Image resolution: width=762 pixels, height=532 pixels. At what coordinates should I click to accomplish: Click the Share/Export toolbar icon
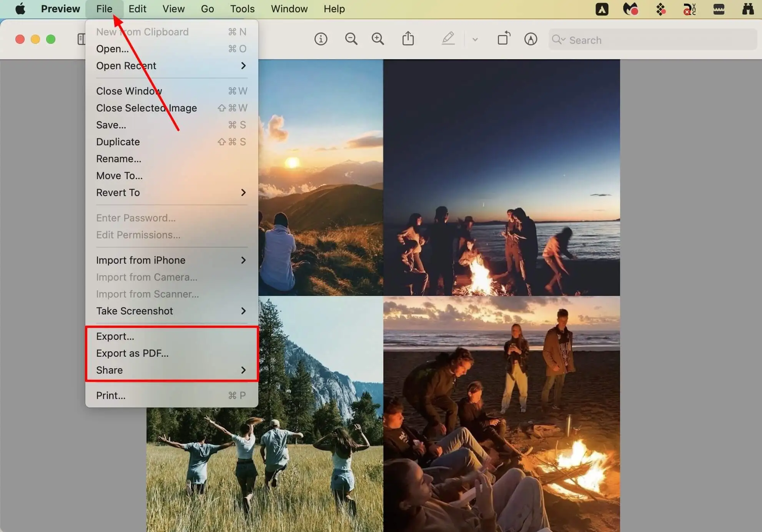coord(408,39)
